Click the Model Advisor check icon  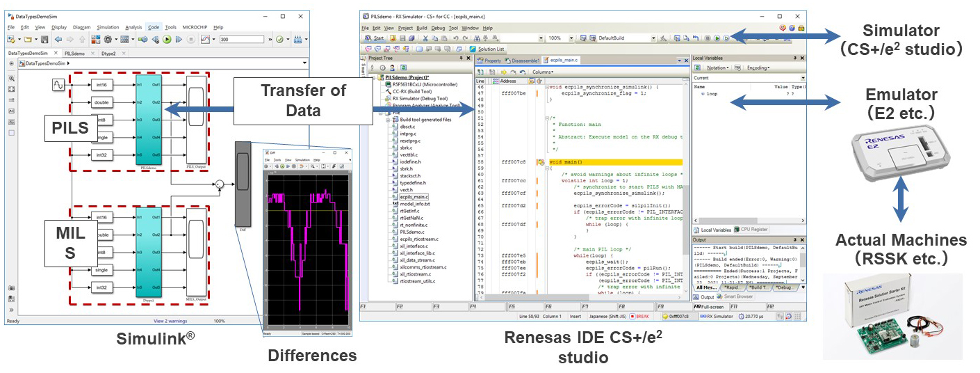point(279,39)
